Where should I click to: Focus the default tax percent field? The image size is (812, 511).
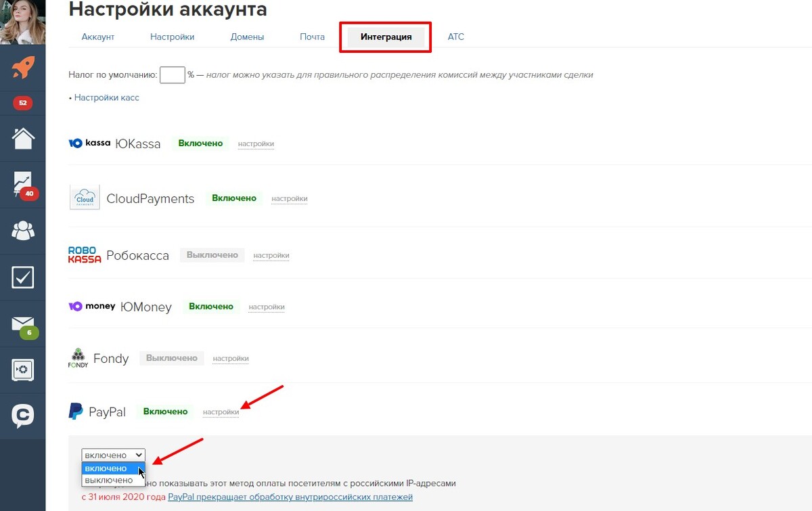173,74
